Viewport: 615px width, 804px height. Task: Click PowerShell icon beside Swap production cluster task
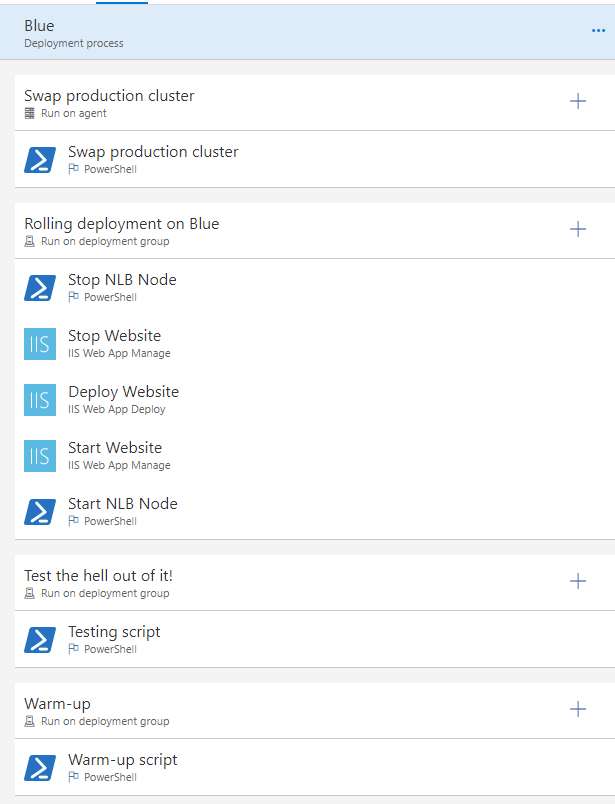(x=40, y=160)
